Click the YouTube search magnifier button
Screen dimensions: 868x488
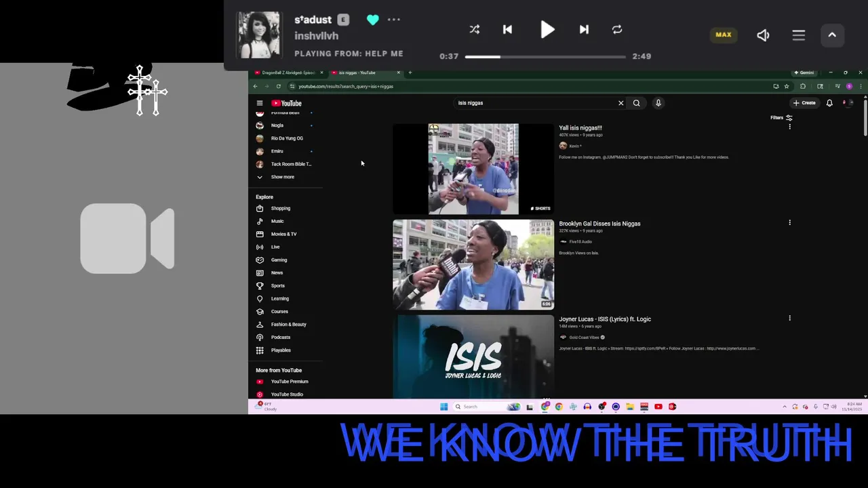tap(636, 103)
